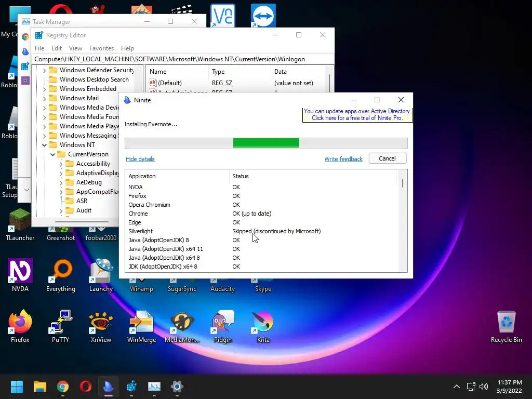Open the View menu in Registry Editor
The width and height of the screenshot is (532, 399).
click(75, 48)
